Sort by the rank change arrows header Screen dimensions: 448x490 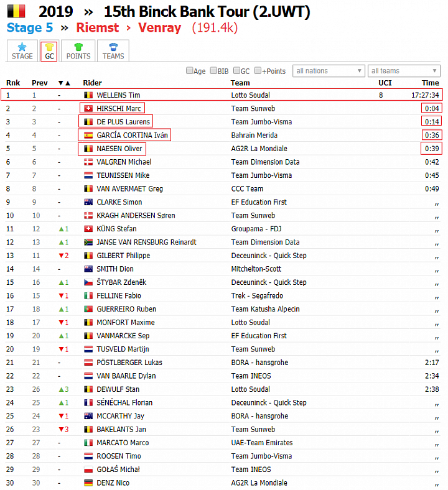pyautogui.click(x=64, y=83)
